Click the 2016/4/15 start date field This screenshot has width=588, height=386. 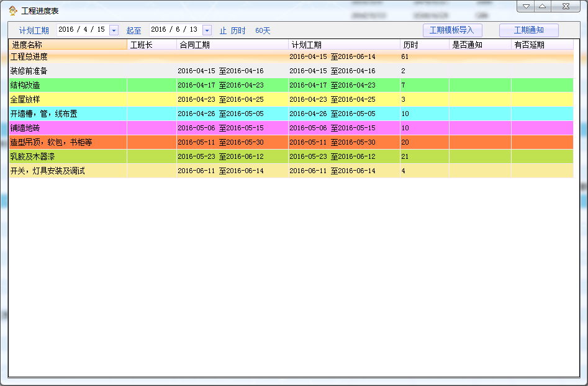tap(81, 30)
